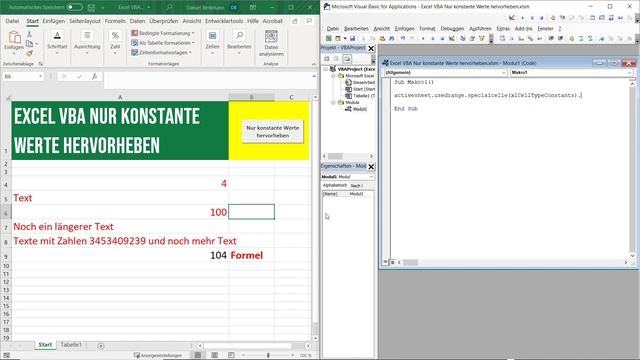Switch to Page Break Preview icon in status bar
Viewport: 640px width, 360px height.
point(231,356)
